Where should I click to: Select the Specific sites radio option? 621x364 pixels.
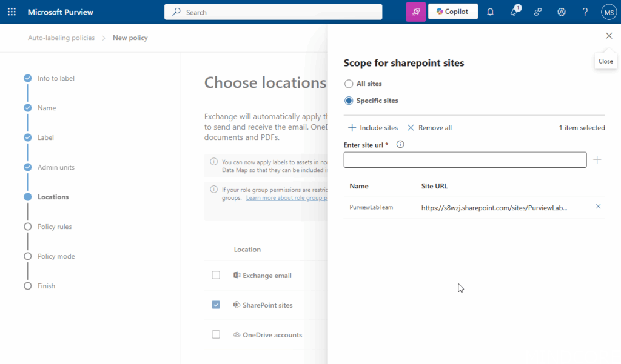[349, 101]
